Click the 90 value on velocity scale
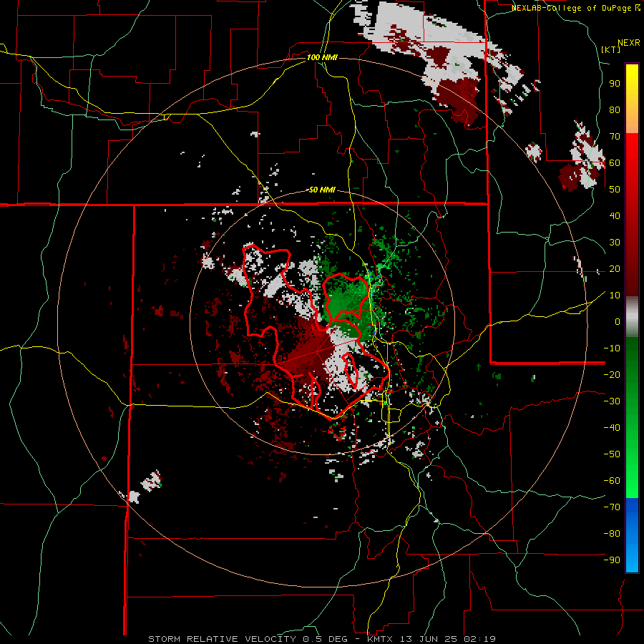 615,84
